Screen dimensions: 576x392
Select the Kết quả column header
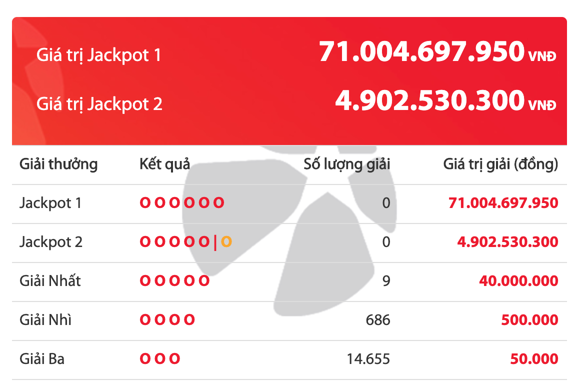164,164
